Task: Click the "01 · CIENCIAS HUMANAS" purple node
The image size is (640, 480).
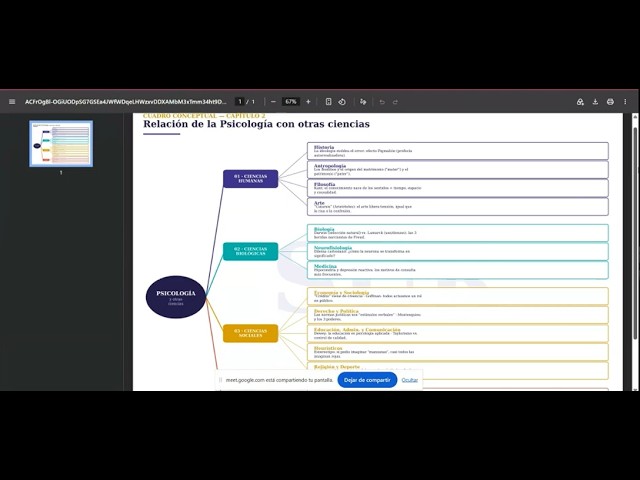Action: (250, 179)
